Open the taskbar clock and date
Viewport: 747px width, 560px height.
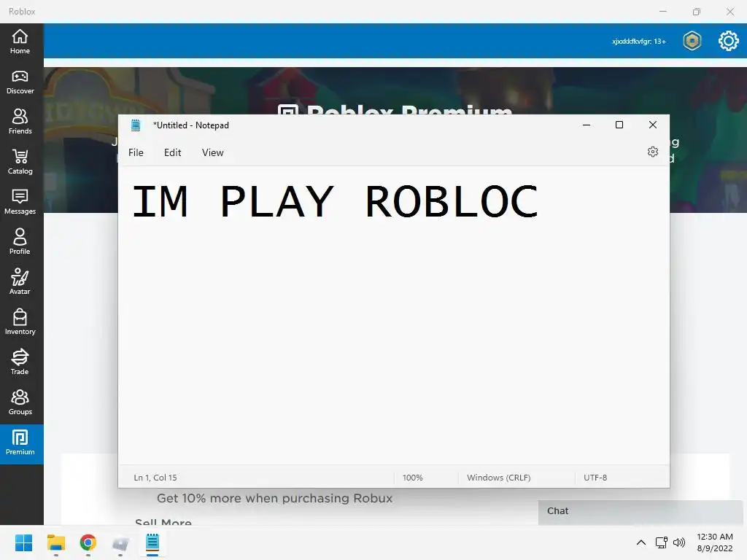pos(715,542)
